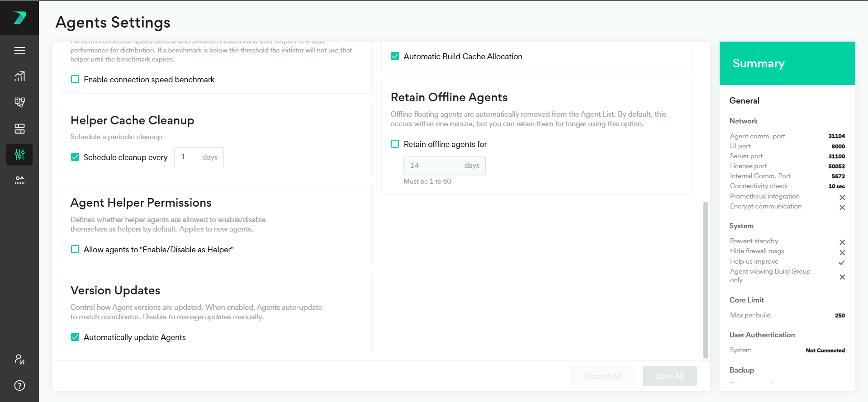Toggle Automatic Build Cache Allocation checkbox
The image size is (868, 402).
pos(395,57)
